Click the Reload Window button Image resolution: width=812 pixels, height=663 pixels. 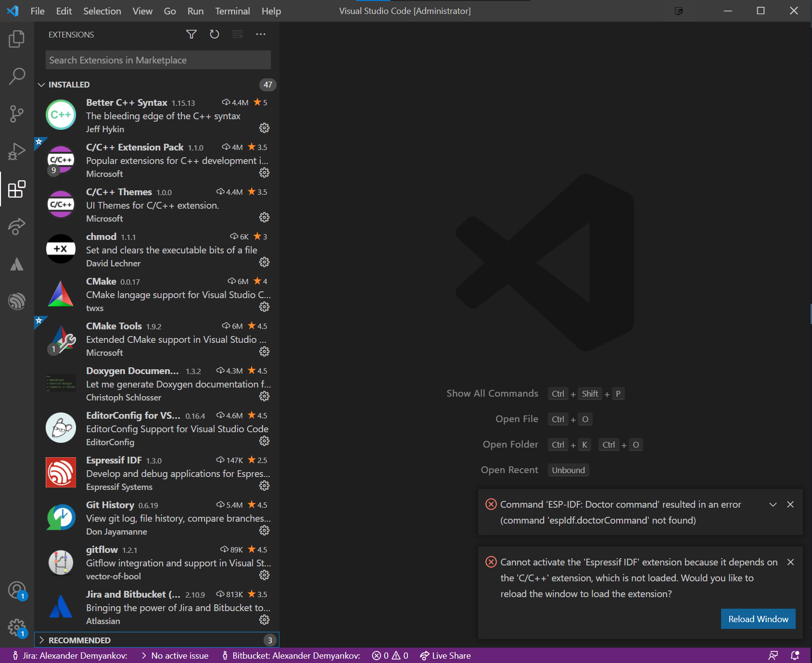click(758, 619)
